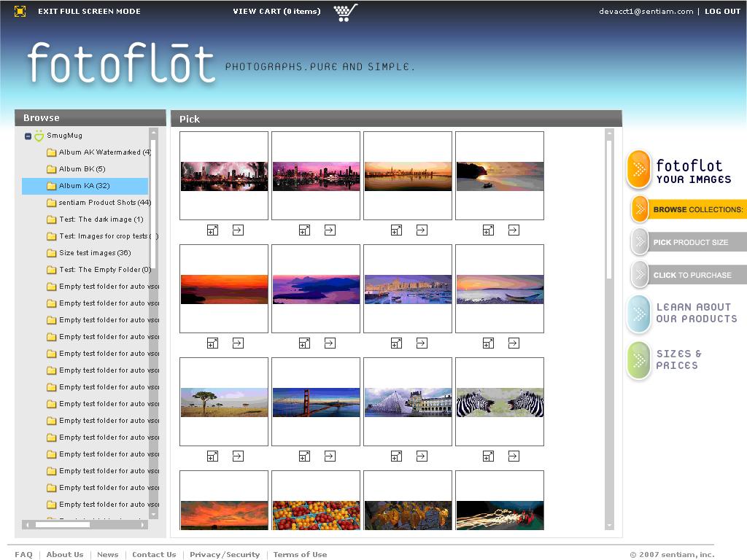
Task: Open Test: The Empty Folder (0)
Action: 99,270
